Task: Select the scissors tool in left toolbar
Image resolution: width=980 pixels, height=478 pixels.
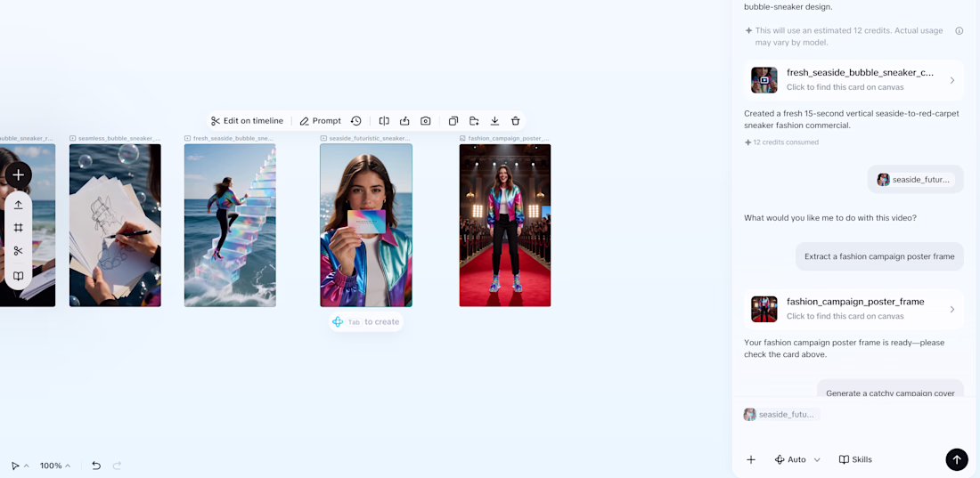Action: [18, 250]
